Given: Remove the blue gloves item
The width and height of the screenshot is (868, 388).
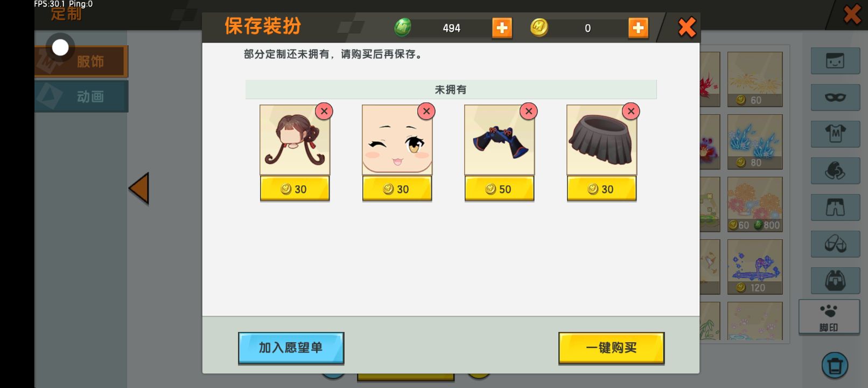Looking at the screenshot, I should [x=529, y=111].
